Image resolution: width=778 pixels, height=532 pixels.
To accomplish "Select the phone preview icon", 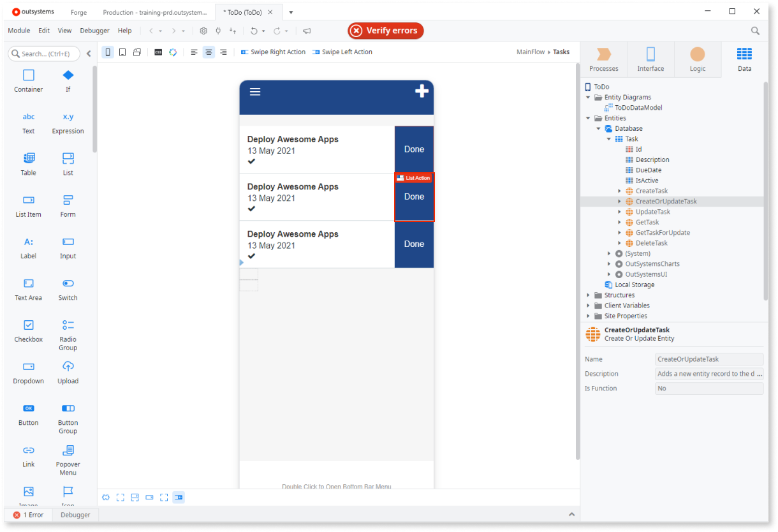I will tap(107, 52).
